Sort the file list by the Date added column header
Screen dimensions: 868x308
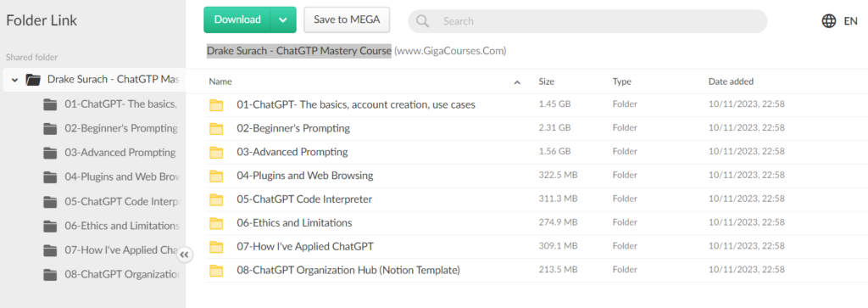(x=731, y=81)
